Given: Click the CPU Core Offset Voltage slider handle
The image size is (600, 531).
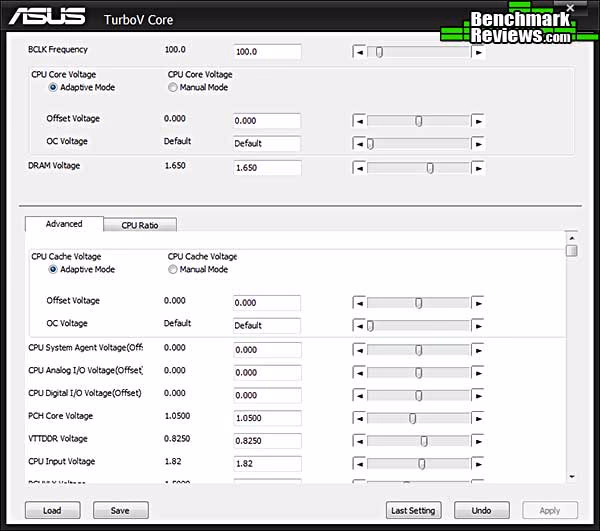Looking at the screenshot, I should point(419,121).
